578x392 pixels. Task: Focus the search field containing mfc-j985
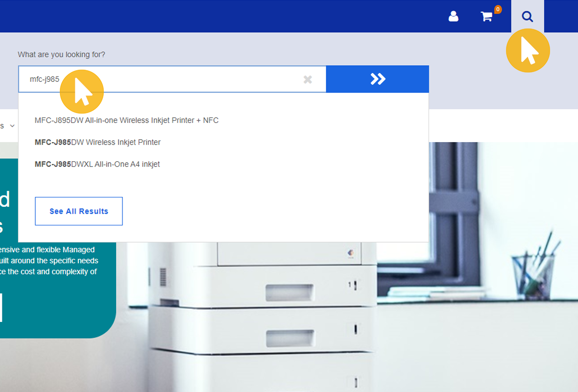coord(172,79)
